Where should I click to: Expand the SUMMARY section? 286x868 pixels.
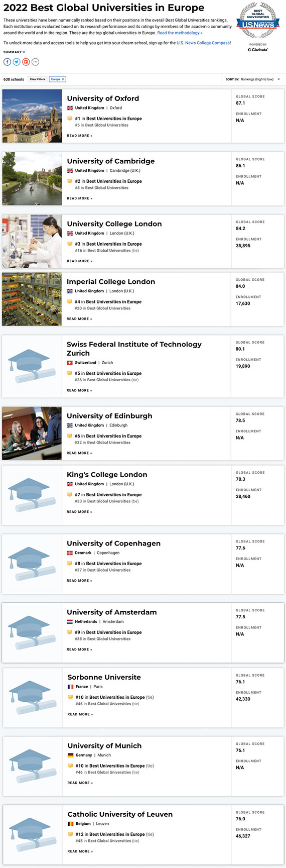tap(14, 52)
